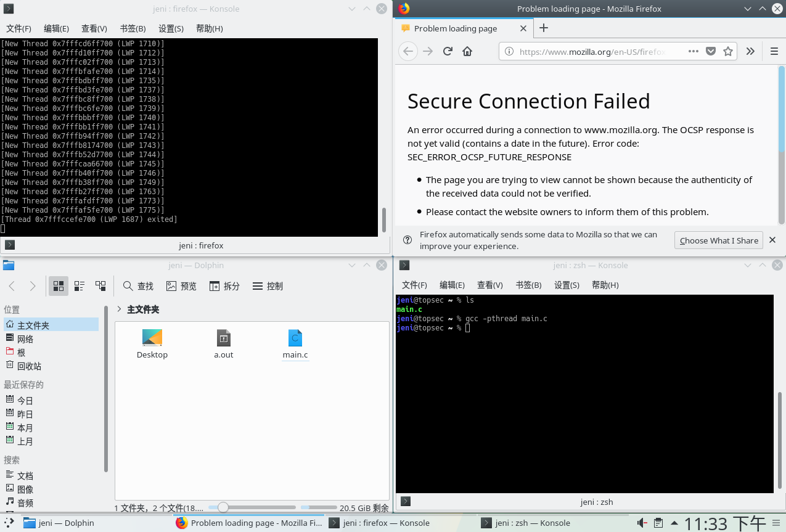Save page to Pocket
Viewport: 786px width, 532px height.
click(x=711, y=52)
